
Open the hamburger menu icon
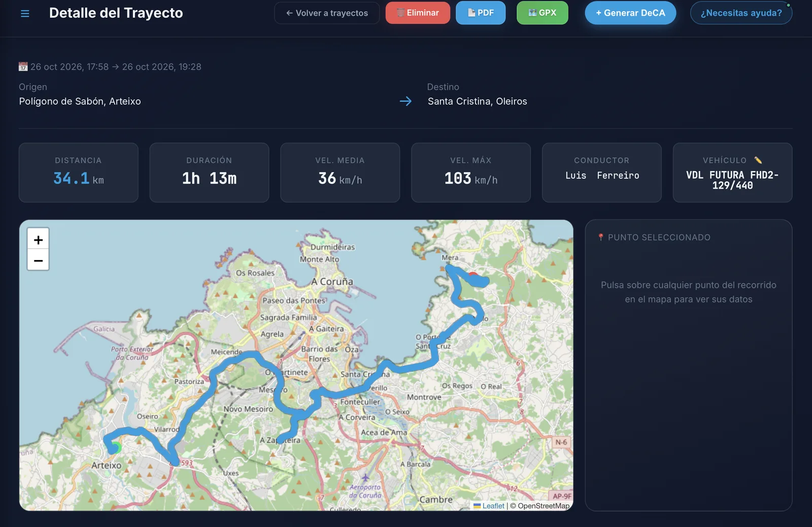25,13
